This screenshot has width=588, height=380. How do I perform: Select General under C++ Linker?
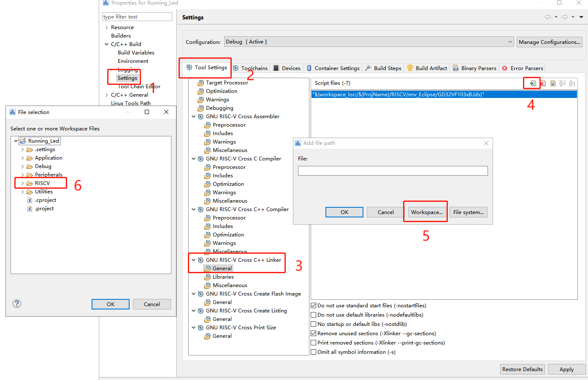[x=222, y=269]
